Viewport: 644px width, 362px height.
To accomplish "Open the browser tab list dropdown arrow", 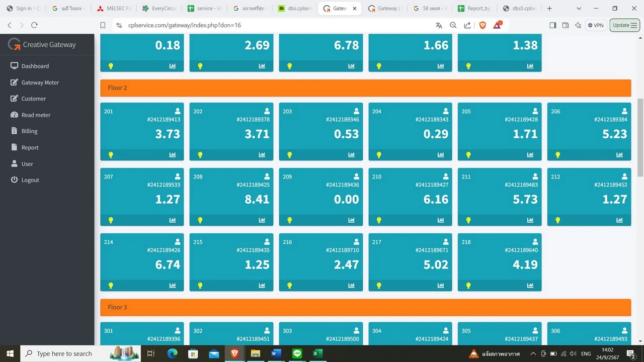I will (579, 9).
